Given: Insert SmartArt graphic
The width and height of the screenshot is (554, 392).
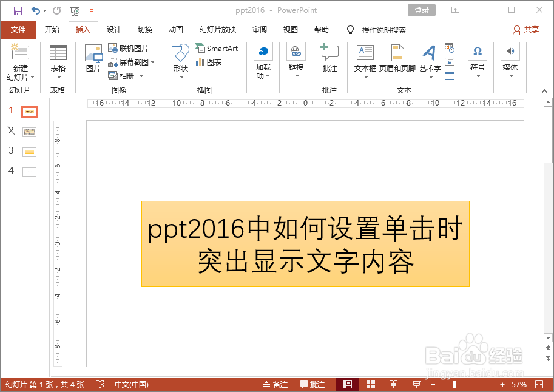Looking at the screenshot, I should point(217,49).
